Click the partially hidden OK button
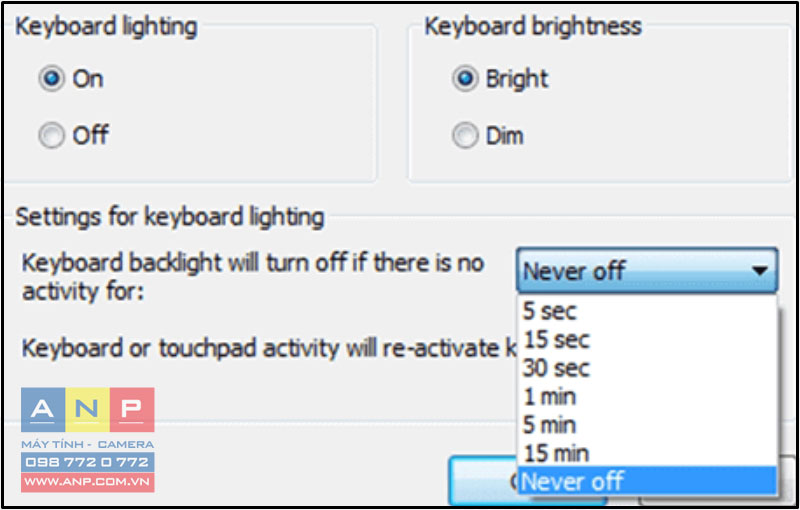Viewport: 800px width, 510px height. [x=483, y=481]
